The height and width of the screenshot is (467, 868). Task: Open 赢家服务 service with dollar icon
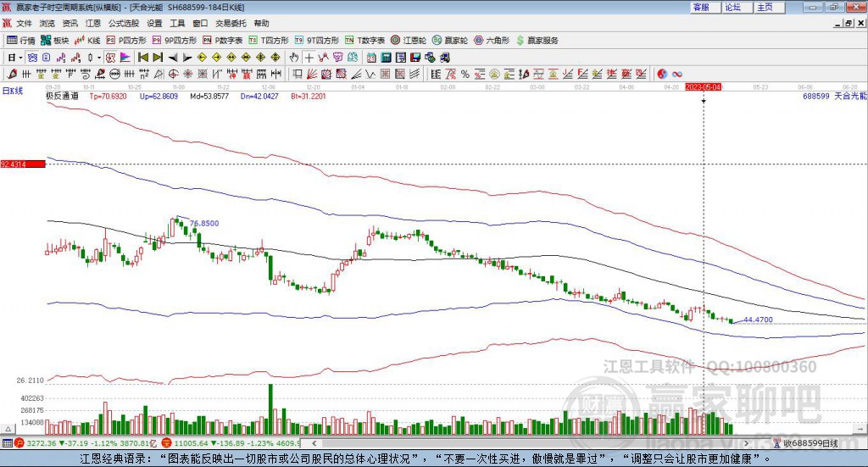pyautogui.click(x=537, y=41)
